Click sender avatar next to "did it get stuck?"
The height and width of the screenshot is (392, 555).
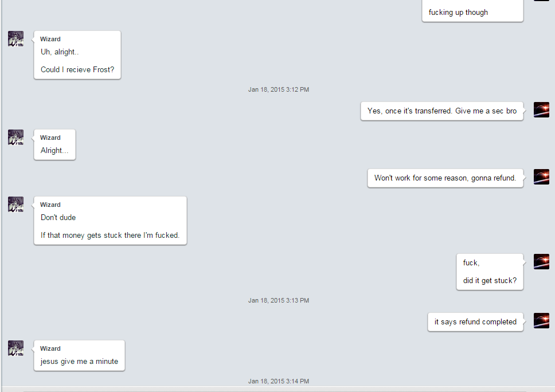point(542,262)
